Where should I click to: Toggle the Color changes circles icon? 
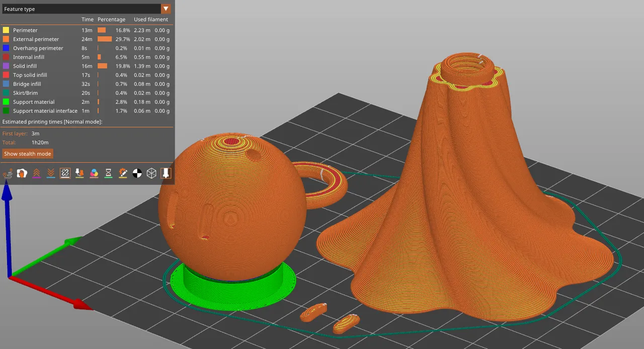pyautogui.click(x=94, y=173)
